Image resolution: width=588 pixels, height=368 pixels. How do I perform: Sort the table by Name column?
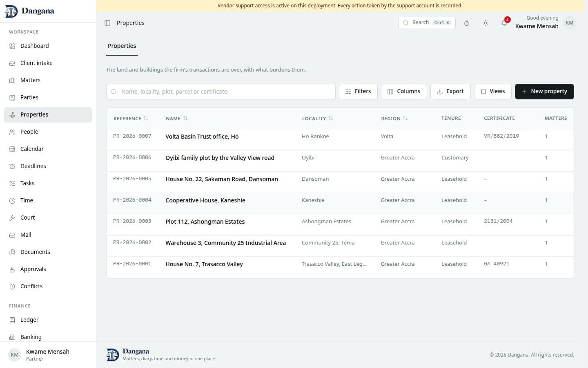click(x=177, y=119)
